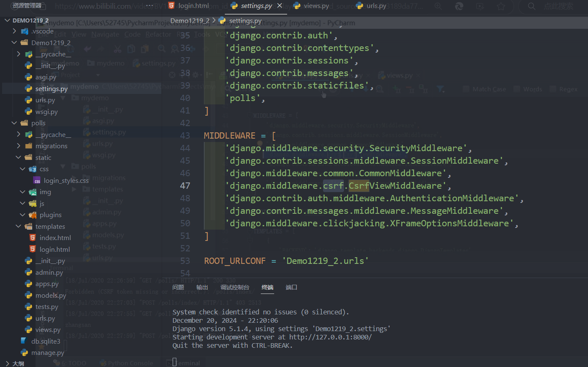Click the HTML5 icon on login.html tab
This screenshot has height=367, width=588.
pos(171,5)
